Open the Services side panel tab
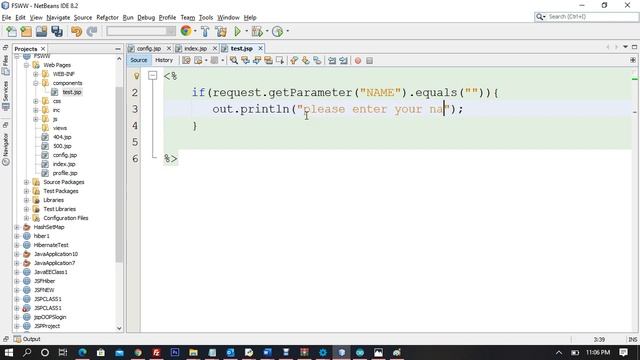The width and height of the screenshot is (640, 360). point(5,96)
